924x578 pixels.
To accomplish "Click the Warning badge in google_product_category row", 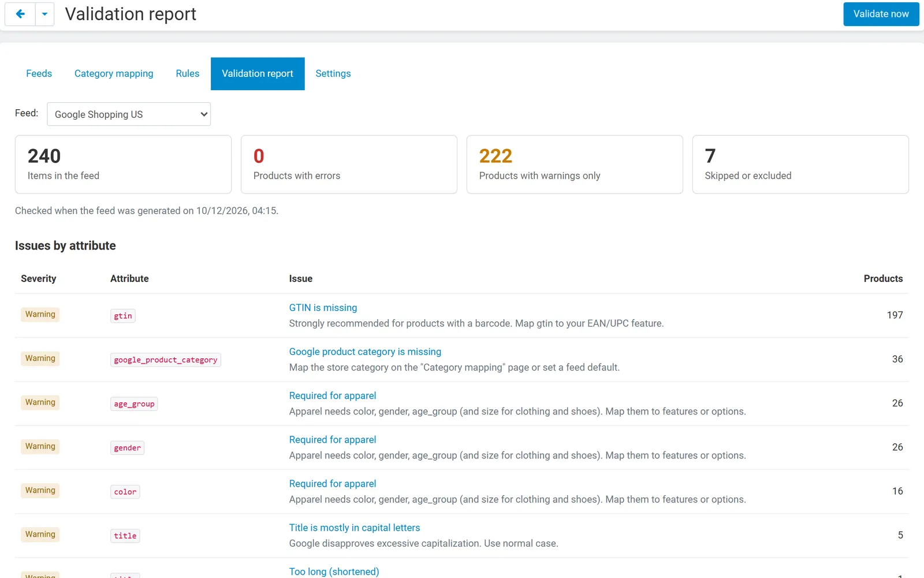I will [x=40, y=358].
